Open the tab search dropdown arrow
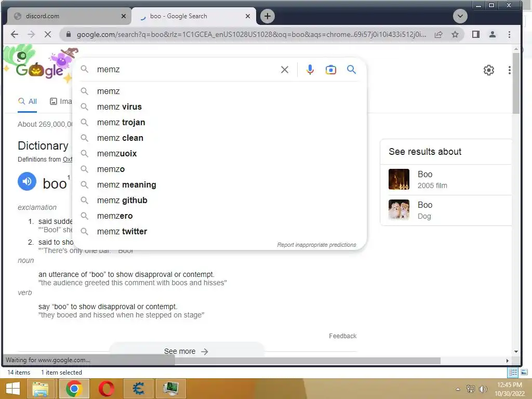 pyautogui.click(x=460, y=16)
